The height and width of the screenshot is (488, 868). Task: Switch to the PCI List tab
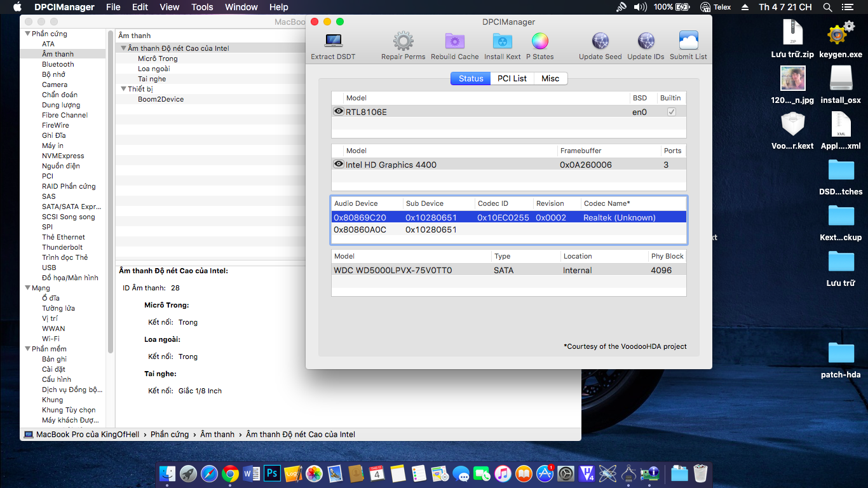(x=512, y=78)
